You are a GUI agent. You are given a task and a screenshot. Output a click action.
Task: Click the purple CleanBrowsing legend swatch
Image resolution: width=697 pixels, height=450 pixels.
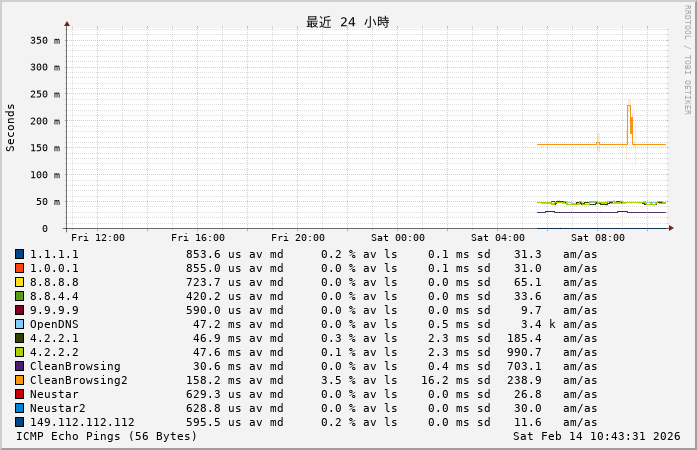pos(20,366)
